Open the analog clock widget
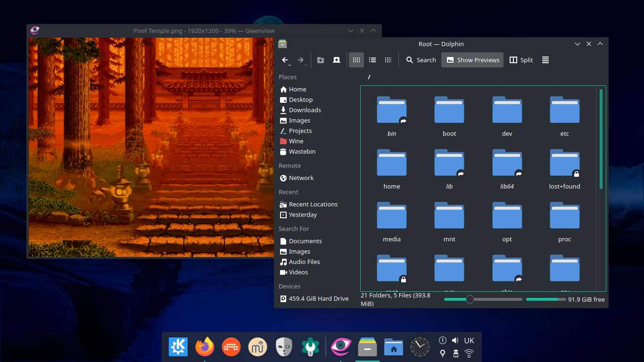 pyautogui.click(x=420, y=347)
